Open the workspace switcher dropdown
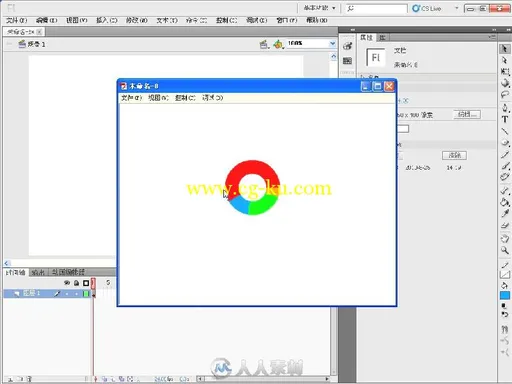Viewport: 512px width, 384px height. pyautogui.click(x=319, y=8)
